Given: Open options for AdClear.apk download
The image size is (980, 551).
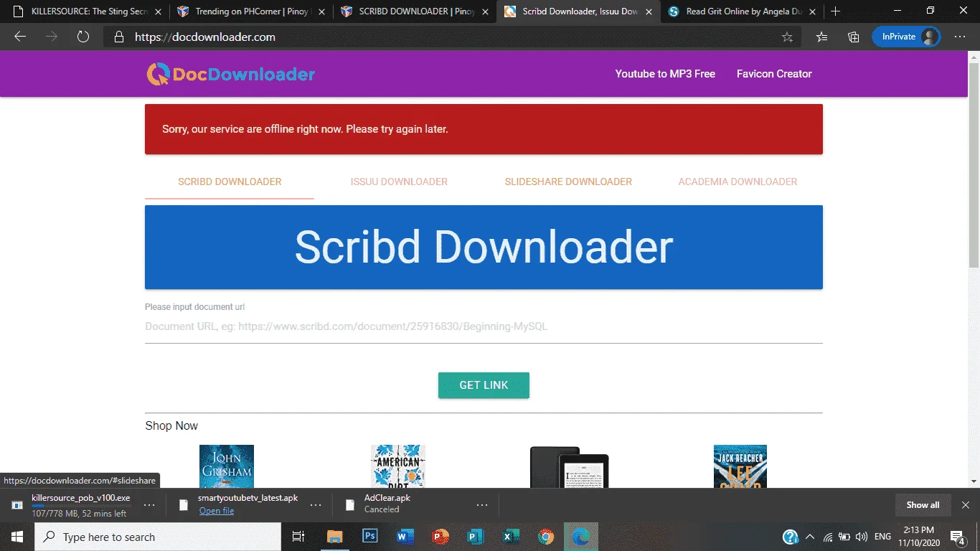Looking at the screenshot, I should tap(482, 505).
